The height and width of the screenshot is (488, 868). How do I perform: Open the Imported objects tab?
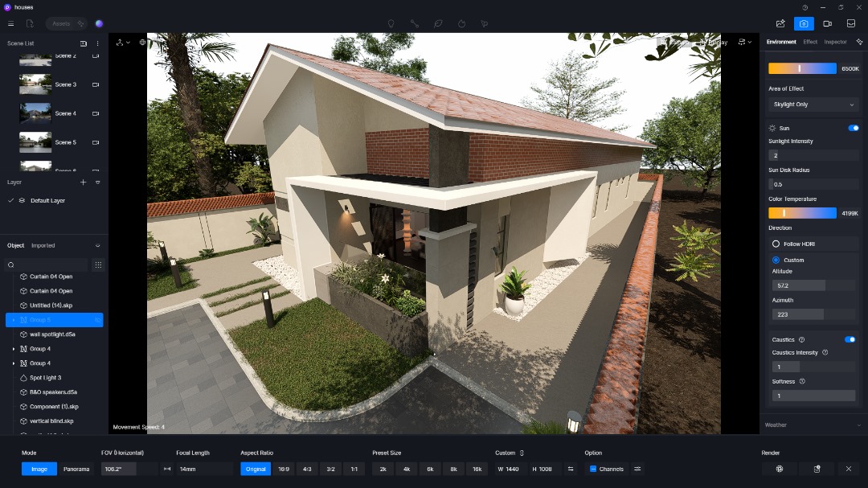pos(43,246)
